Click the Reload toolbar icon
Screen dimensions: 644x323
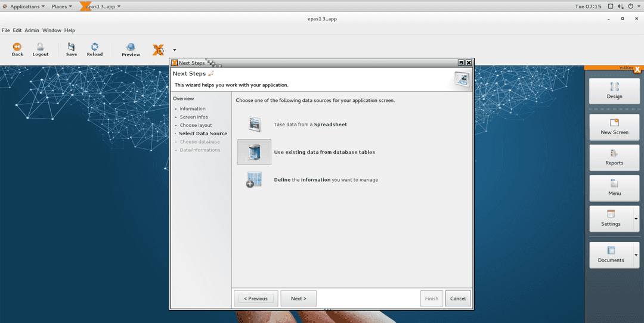[x=95, y=47]
